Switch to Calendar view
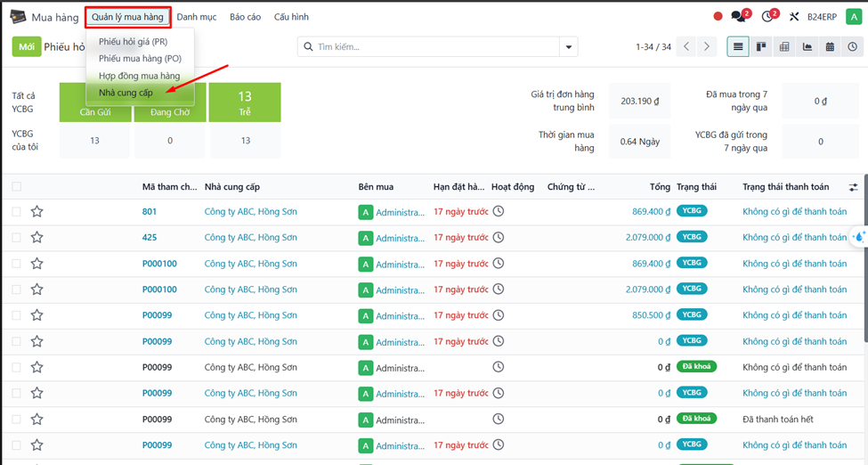Image resolution: width=868 pixels, height=465 pixels. [x=830, y=46]
